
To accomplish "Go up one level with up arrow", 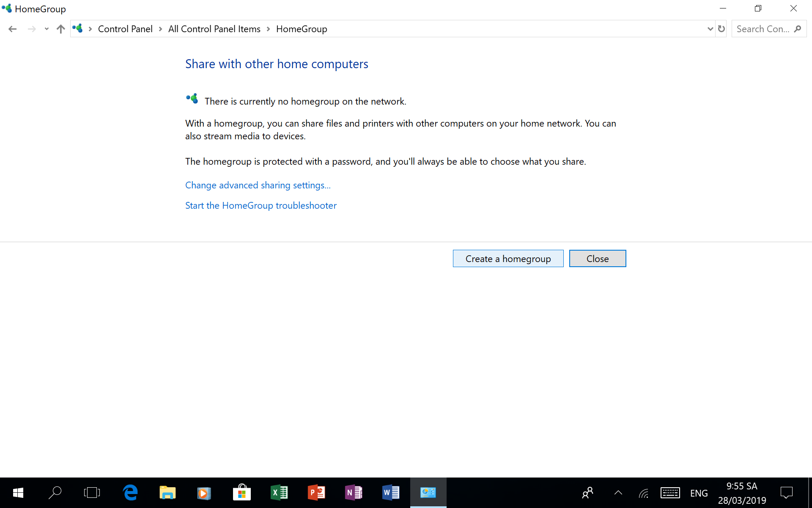I will click(60, 29).
